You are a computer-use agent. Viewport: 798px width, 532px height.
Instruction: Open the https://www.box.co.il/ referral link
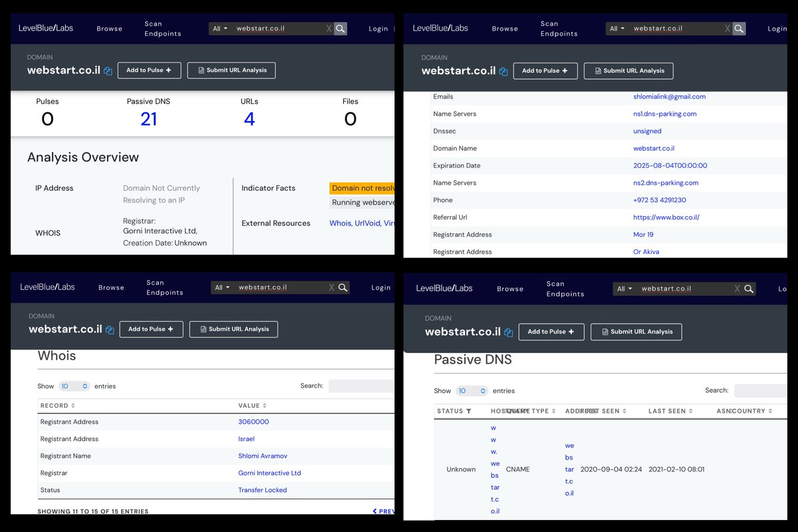(666, 217)
